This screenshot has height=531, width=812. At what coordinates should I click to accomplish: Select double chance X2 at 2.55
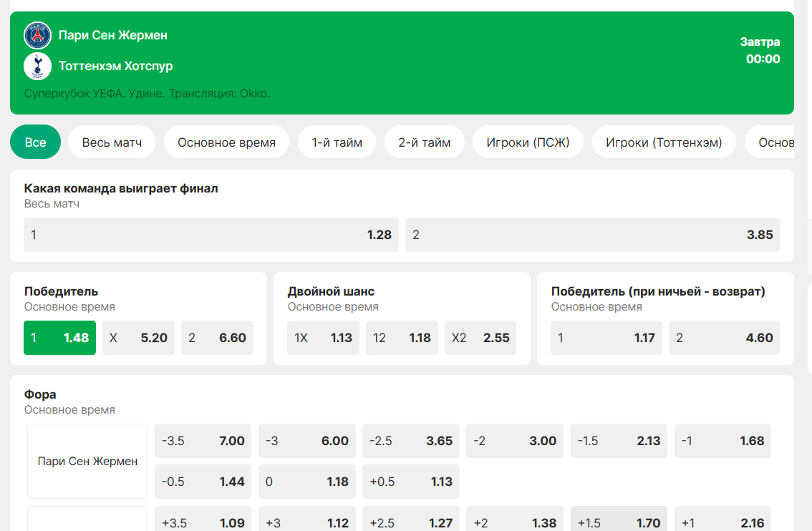click(480, 338)
